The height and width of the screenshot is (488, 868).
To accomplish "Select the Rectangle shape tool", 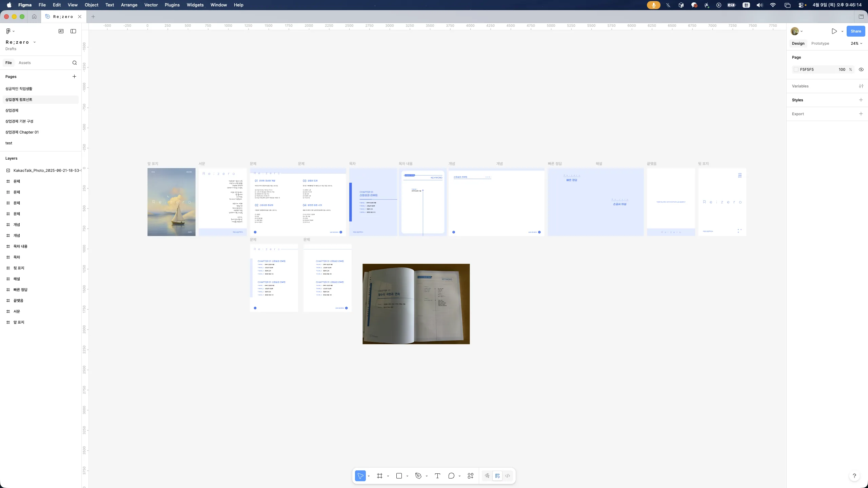I will (x=399, y=476).
